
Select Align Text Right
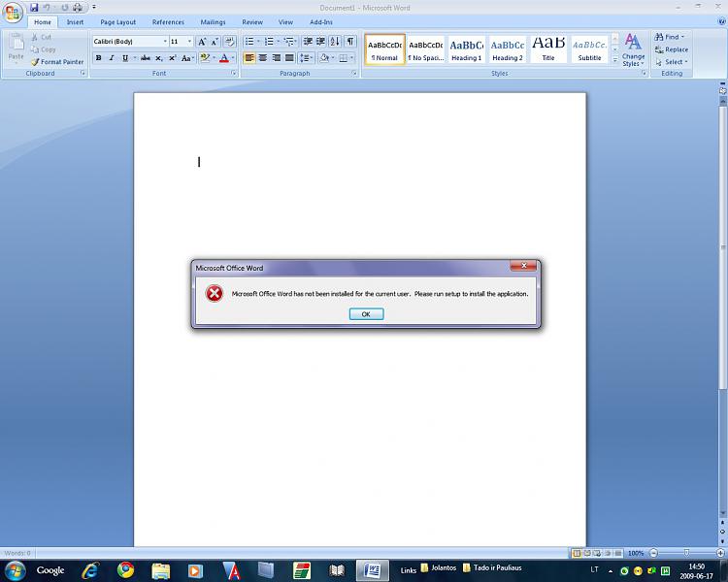click(x=277, y=58)
